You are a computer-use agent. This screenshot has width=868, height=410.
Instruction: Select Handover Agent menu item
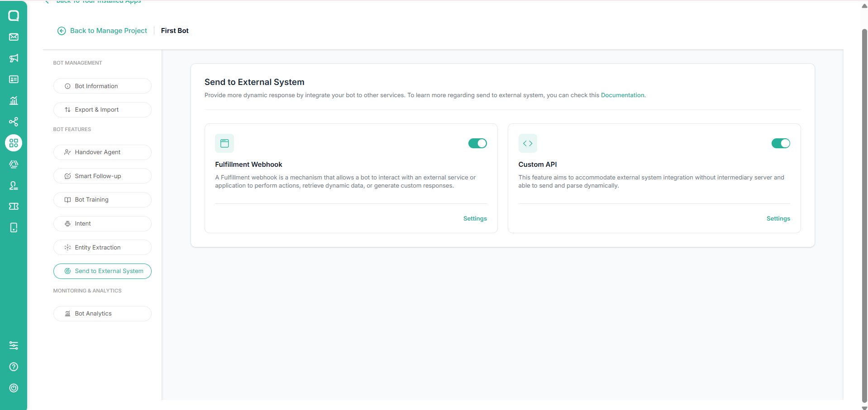(102, 152)
